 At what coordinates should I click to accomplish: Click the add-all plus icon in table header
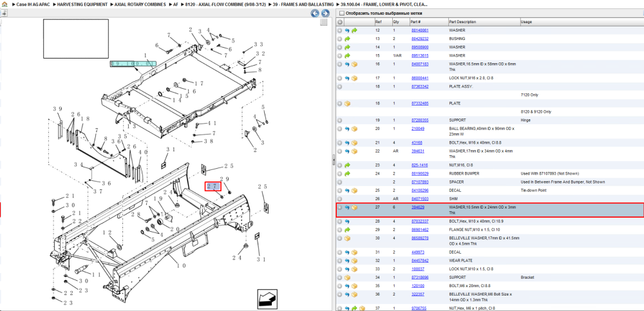[339, 22]
